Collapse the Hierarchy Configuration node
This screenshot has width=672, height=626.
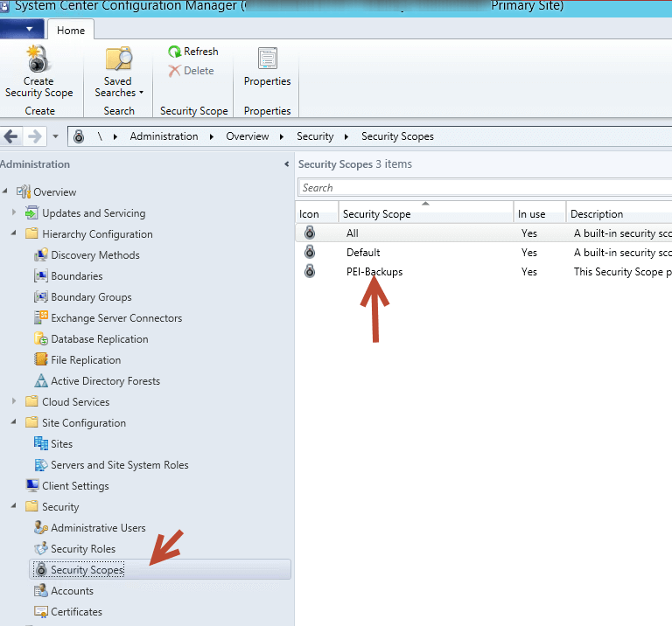(14, 233)
